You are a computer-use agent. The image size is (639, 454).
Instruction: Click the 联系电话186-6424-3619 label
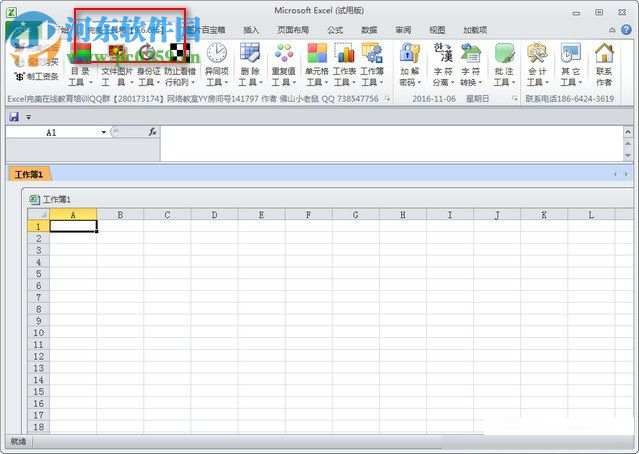point(570,99)
